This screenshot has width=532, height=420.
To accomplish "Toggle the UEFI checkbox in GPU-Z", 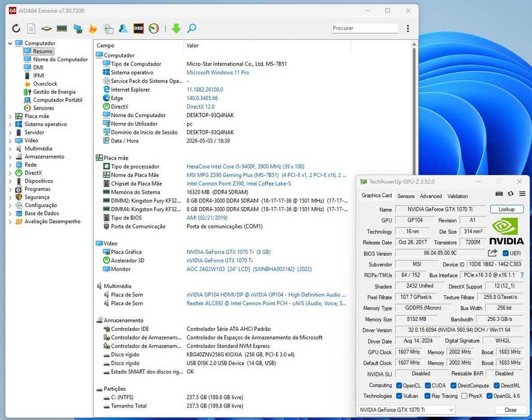I will [506, 253].
